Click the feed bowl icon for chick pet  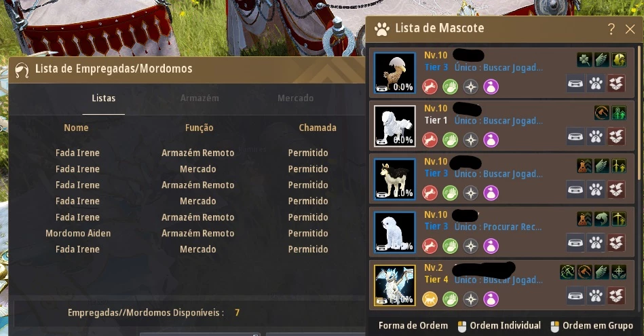pyautogui.click(x=575, y=83)
